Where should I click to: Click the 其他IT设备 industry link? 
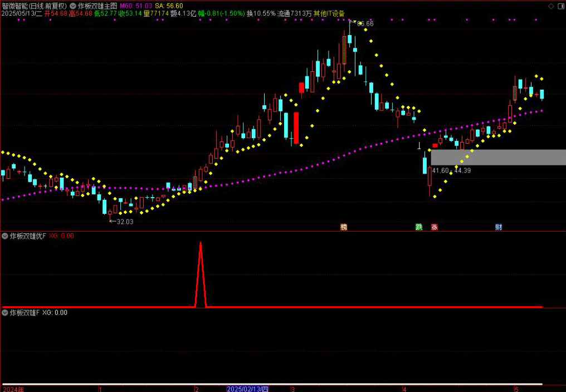pos(329,13)
